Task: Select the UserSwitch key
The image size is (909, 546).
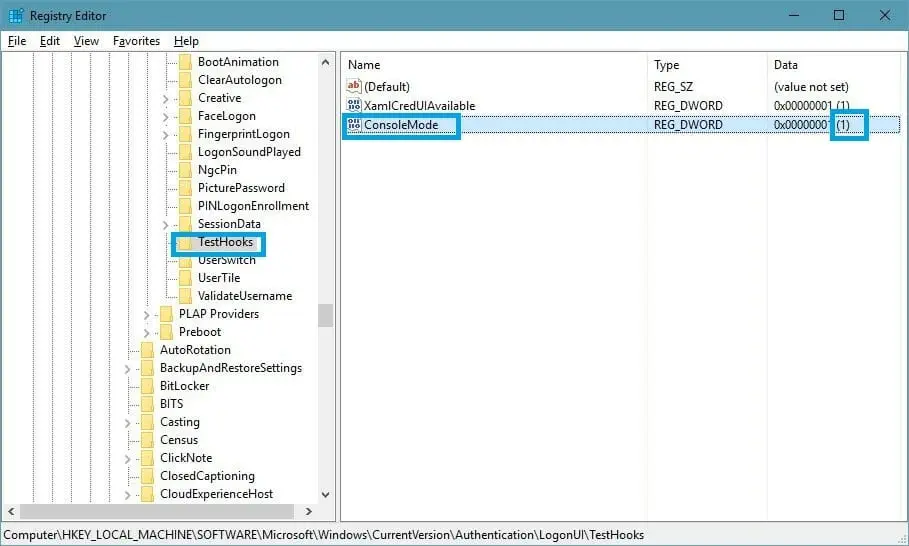Action: [x=227, y=260]
